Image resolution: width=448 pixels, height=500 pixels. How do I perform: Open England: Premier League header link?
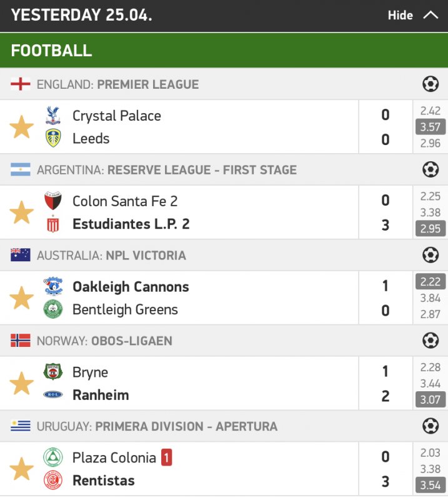pyautogui.click(x=117, y=84)
